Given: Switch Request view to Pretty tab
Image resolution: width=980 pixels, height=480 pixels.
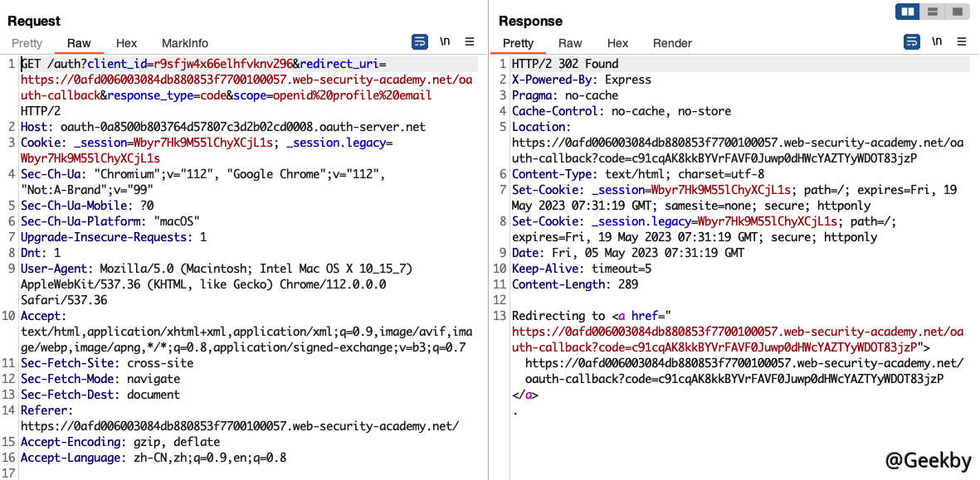Looking at the screenshot, I should click(x=27, y=43).
